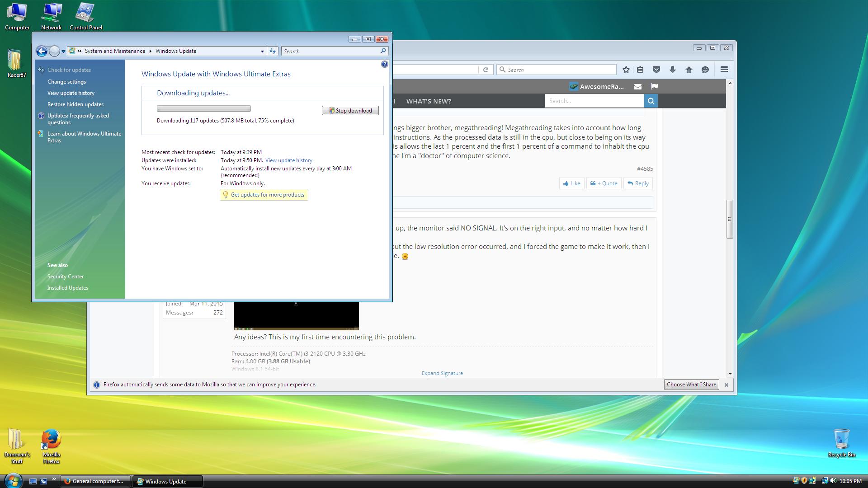This screenshot has height=488, width=868.
Task: Click the update download progress bar
Action: [203, 108]
